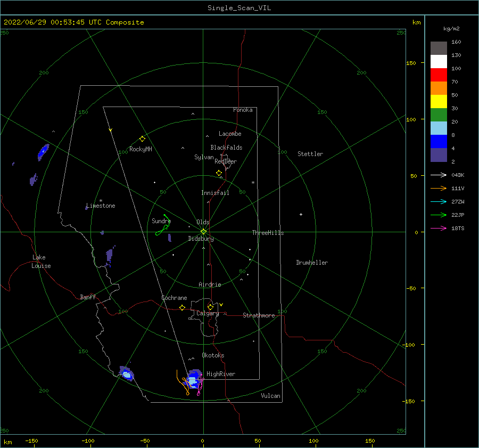Select the blue 4-8 legend swatch
The height and width of the screenshot is (448, 479).
click(439, 142)
